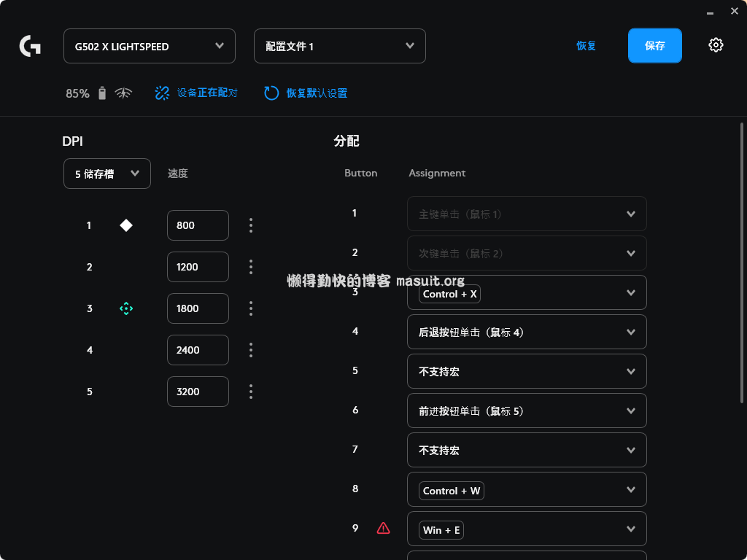
Task: Expand the G502 X LIGHTSPEED device dropdown
Action: click(x=150, y=46)
